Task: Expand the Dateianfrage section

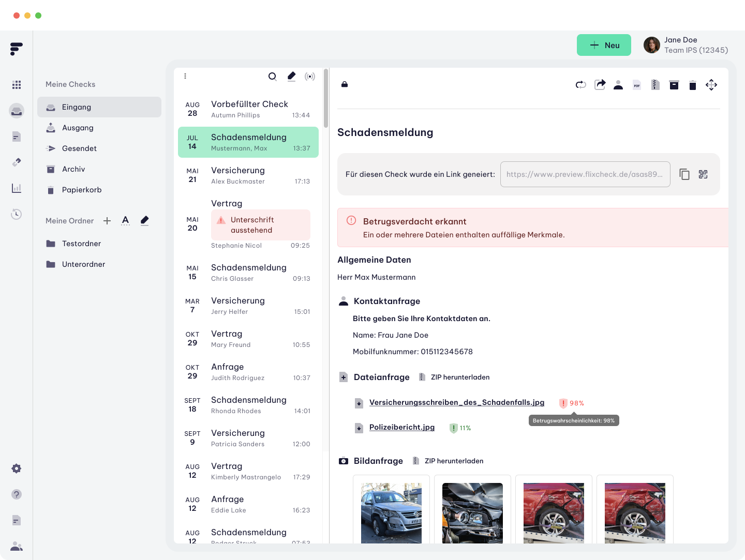Action: point(344,377)
